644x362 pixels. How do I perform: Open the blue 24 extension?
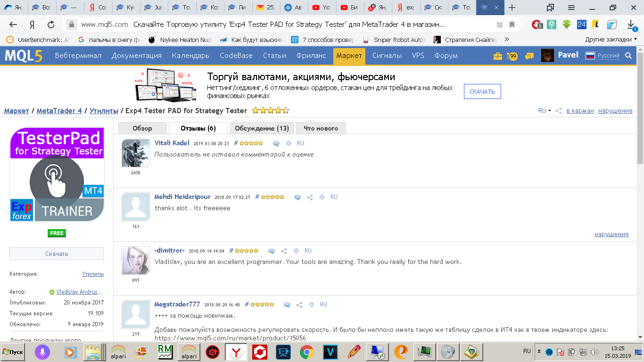click(582, 25)
